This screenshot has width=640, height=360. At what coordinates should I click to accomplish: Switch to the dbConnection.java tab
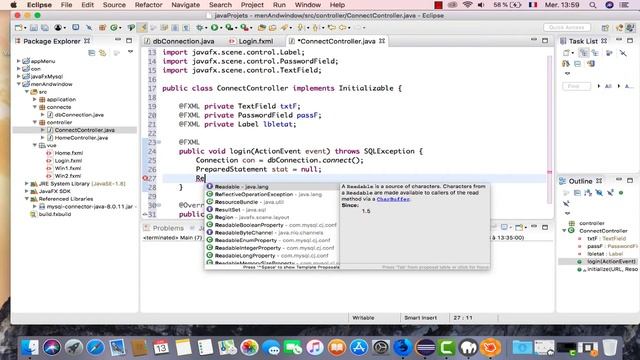tap(180, 41)
